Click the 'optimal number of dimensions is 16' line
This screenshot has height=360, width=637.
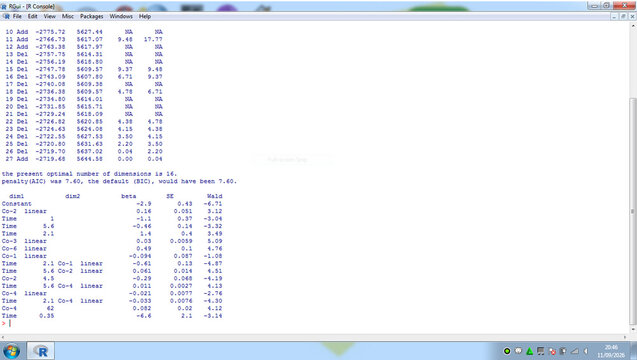(x=89, y=174)
